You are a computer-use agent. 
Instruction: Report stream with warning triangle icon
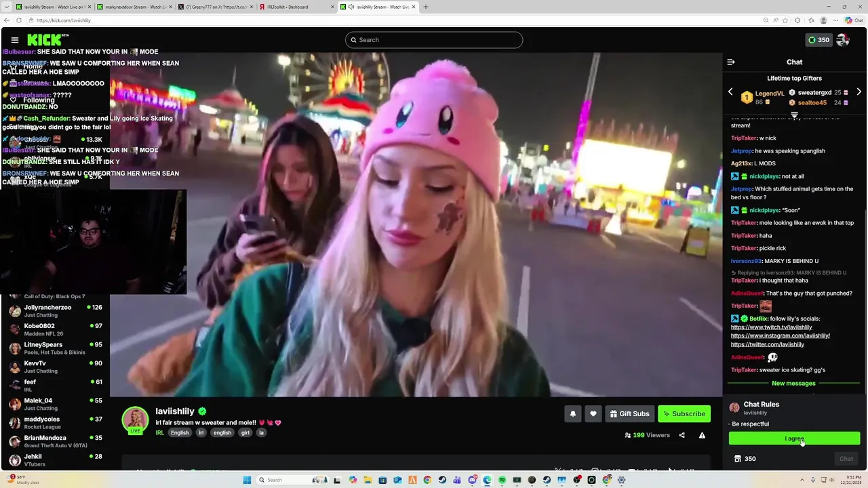pyautogui.click(x=702, y=435)
